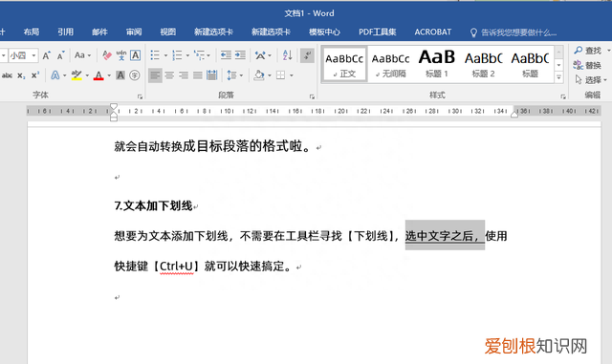Switch to the 邮件 tab
The width and height of the screenshot is (612, 364).
tap(99, 32)
